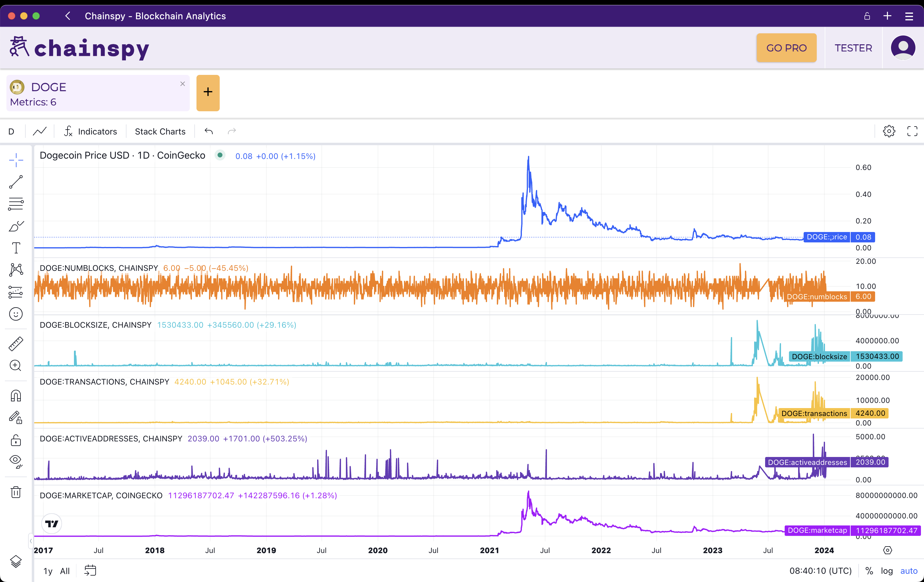Select the DOGE:BLOCKSIZE legend
924x582 pixels.
coord(96,325)
